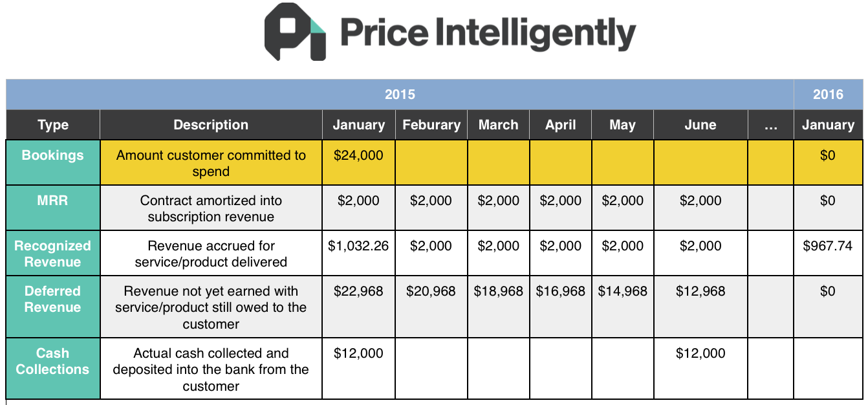The height and width of the screenshot is (405, 868).
Task: Click the ellipsis column header
Action: point(770,125)
